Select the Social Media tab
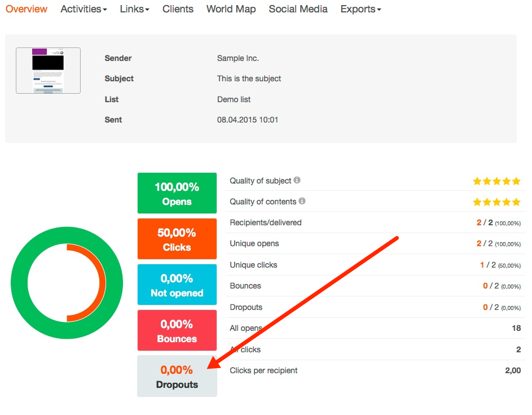 (298, 9)
